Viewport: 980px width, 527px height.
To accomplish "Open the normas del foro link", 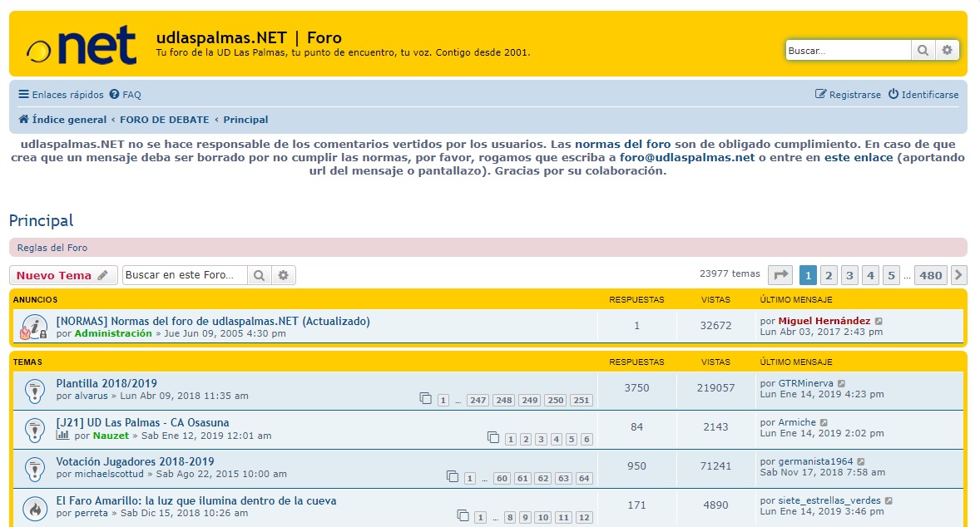I will click(622, 145).
